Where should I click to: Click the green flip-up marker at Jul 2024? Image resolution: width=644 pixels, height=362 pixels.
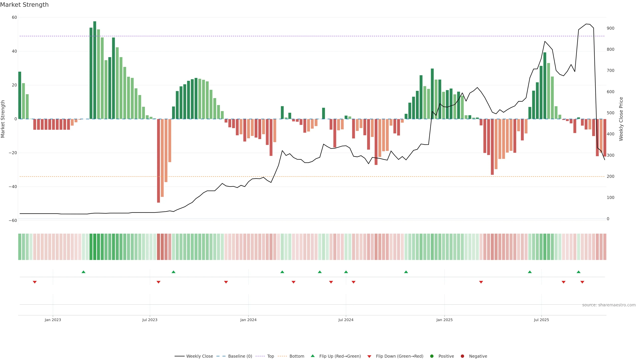[346, 272]
